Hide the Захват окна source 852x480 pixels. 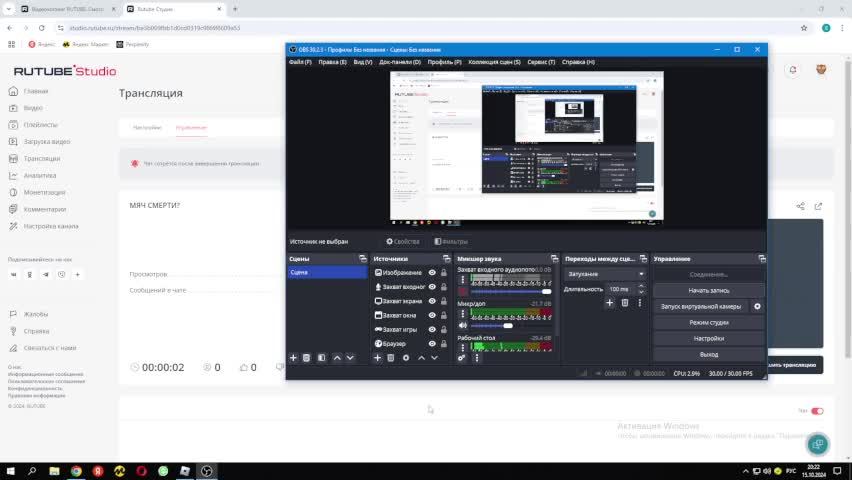click(x=432, y=315)
